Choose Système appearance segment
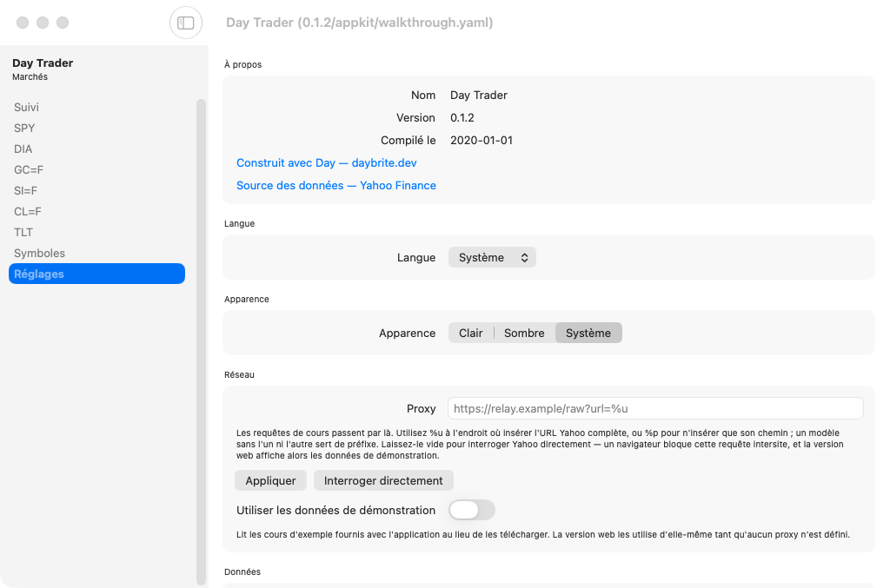890x588 pixels. pyautogui.click(x=588, y=333)
